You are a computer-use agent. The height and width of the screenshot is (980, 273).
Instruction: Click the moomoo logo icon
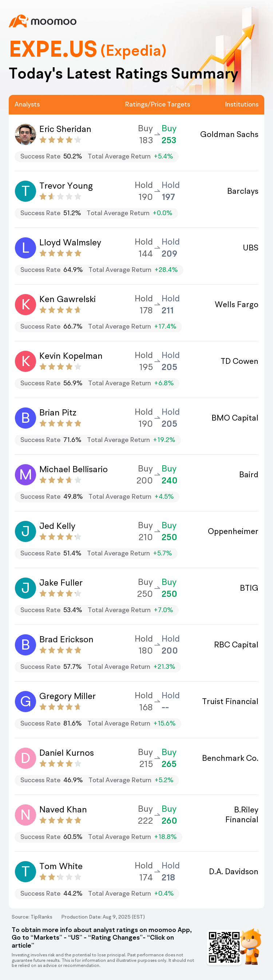[18, 21]
